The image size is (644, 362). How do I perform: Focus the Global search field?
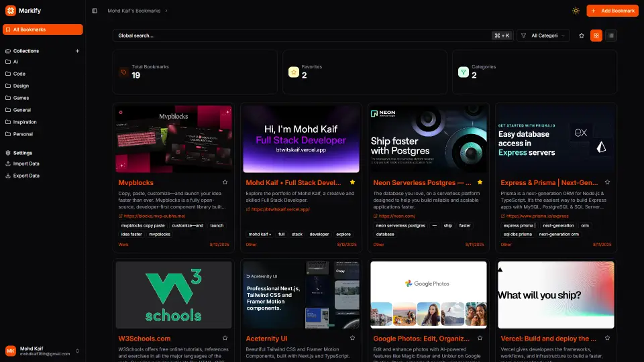pyautogui.click(x=302, y=36)
